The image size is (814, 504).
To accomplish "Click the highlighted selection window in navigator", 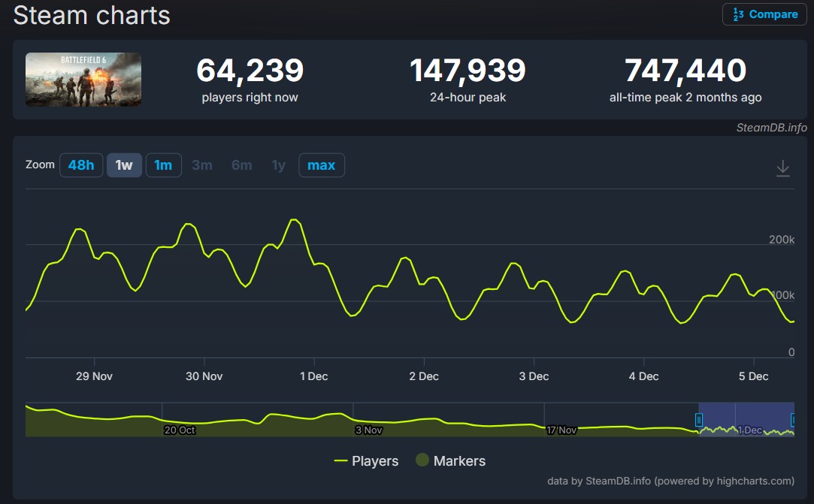I will [x=746, y=419].
